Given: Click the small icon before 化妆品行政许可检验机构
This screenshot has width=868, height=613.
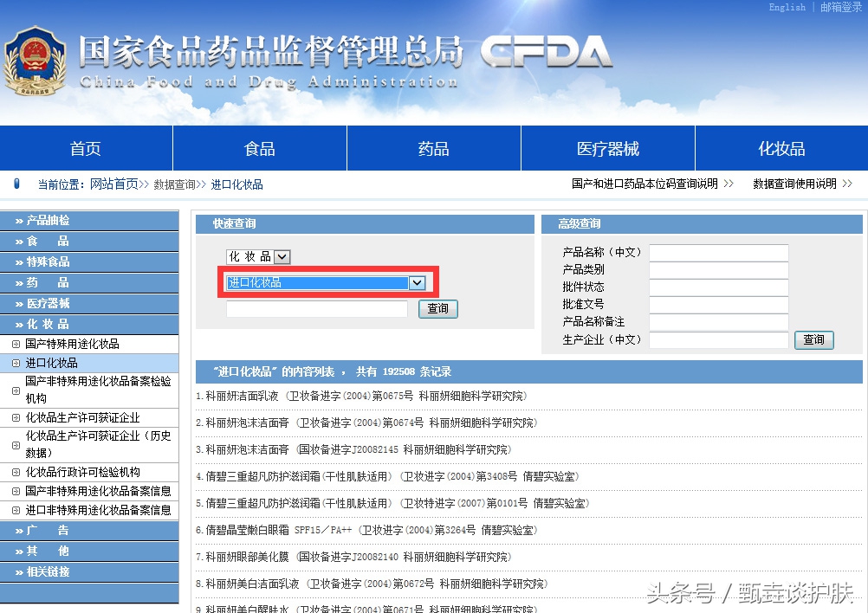Looking at the screenshot, I should [16, 472].
